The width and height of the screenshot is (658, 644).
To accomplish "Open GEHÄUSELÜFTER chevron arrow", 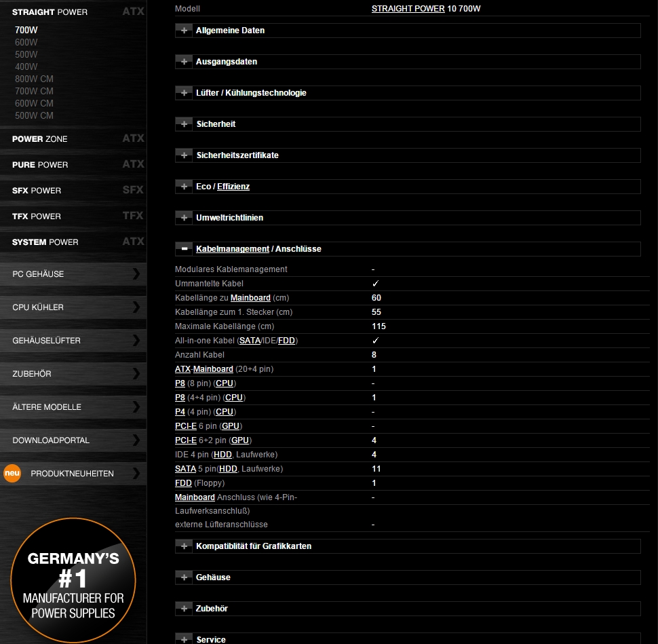I will click(136, 340).
